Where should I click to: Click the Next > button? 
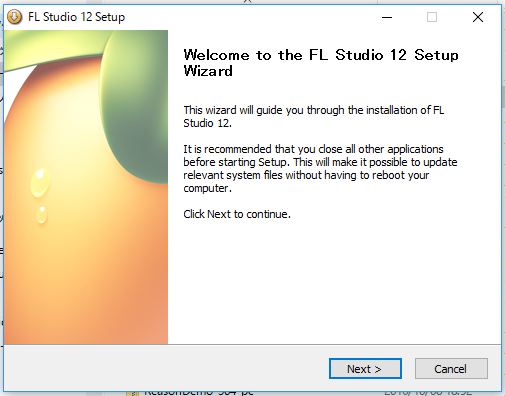point(365,369)
